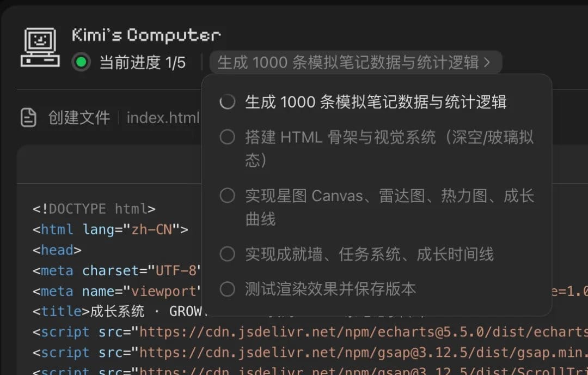Click the index.html file name
This screenshot has height=375, width=588.
pyautogui.click(x=163, y=118)
